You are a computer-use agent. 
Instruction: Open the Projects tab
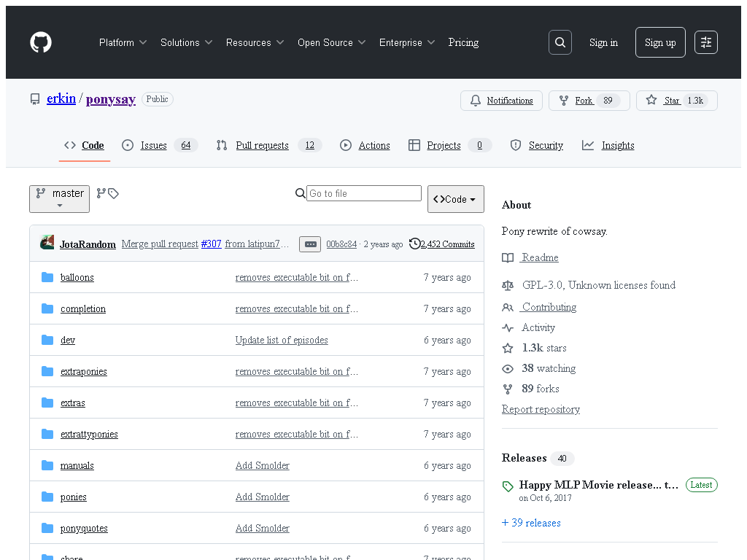click(449, 145)
